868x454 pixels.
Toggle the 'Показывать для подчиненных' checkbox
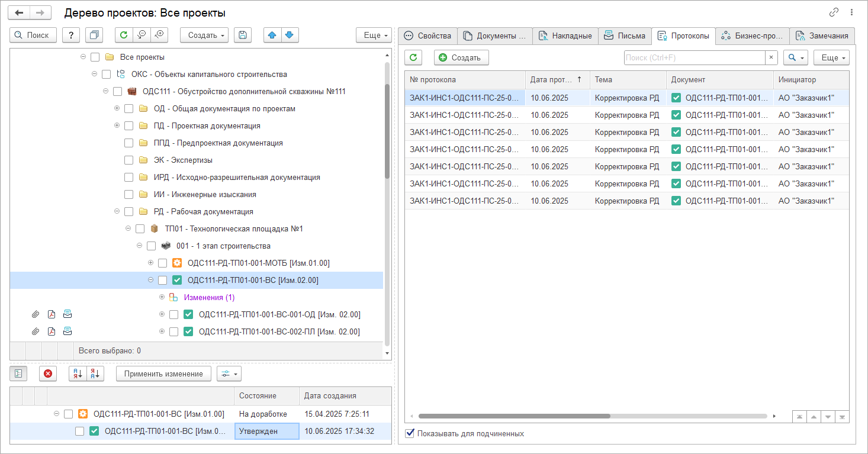[410, 433]
